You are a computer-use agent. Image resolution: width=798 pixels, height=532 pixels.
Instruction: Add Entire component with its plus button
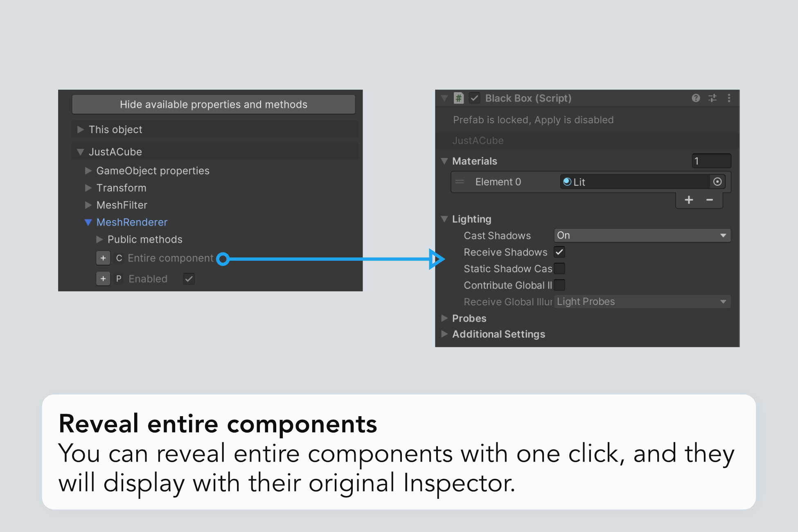[x=103, y=258]
